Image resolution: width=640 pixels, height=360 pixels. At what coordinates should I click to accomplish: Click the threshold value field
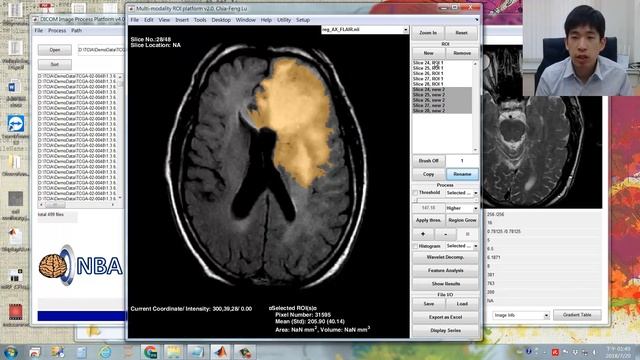pos(428,208)
